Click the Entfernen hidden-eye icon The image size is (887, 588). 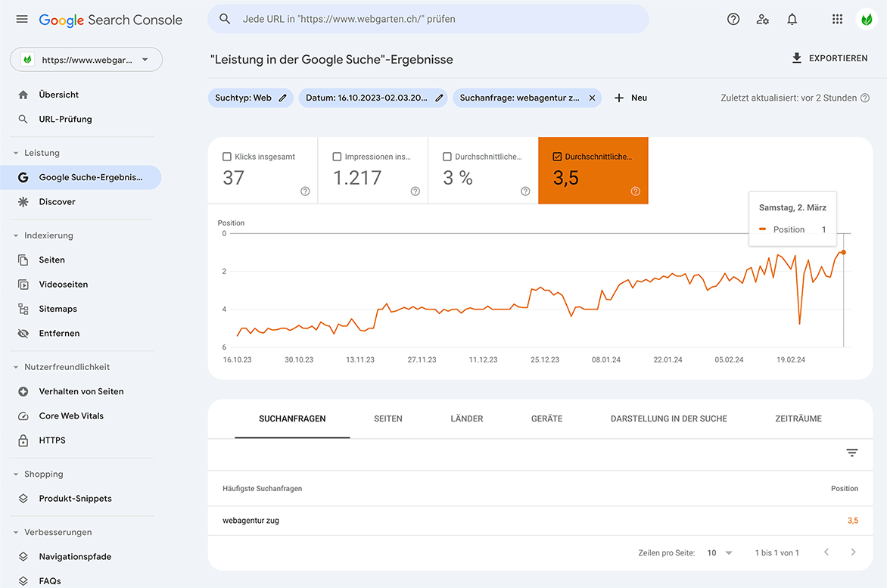(x=23, y=333)
